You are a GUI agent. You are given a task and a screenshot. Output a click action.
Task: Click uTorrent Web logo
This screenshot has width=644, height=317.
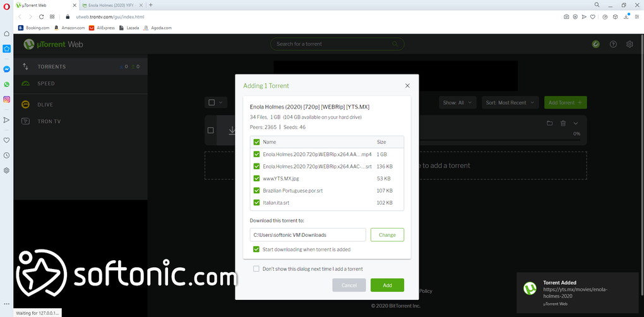[x=53, y=44]
